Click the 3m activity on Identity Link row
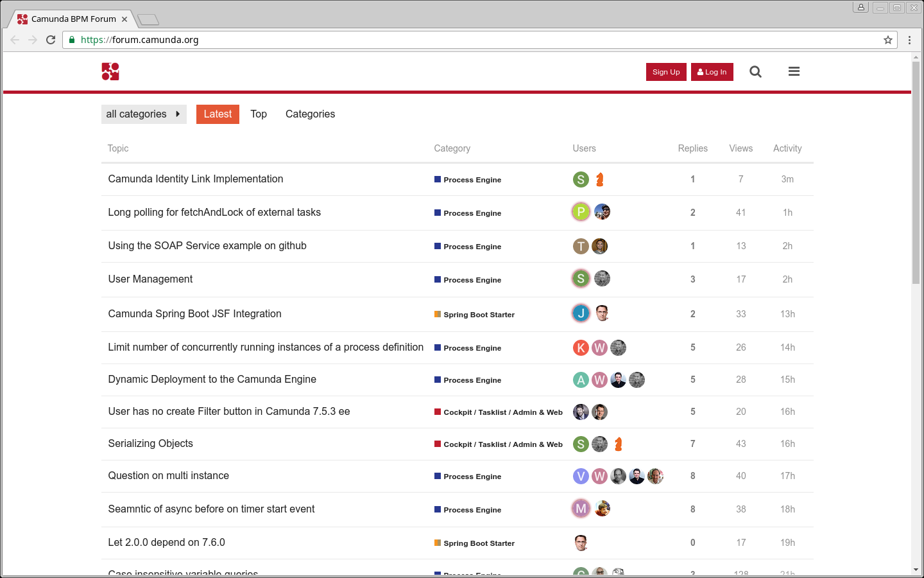Viewport: 924px width, 578px height. coord(787,179)
